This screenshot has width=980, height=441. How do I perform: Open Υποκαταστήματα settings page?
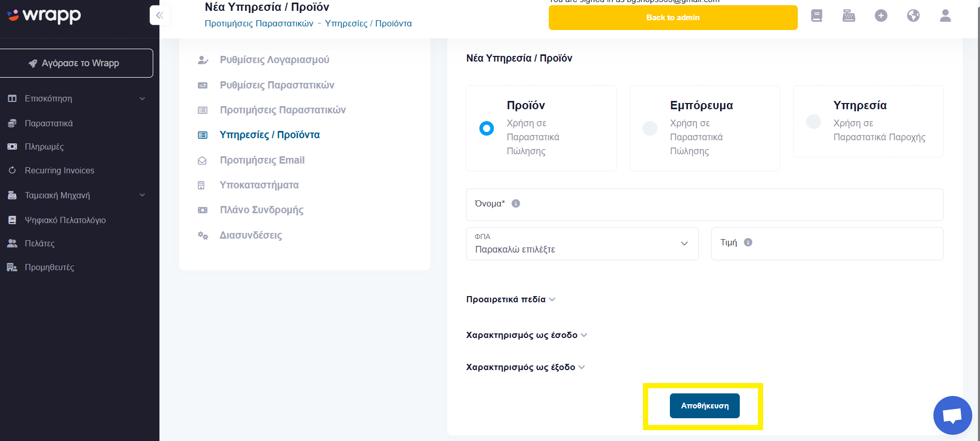click(x=259, y=185)
